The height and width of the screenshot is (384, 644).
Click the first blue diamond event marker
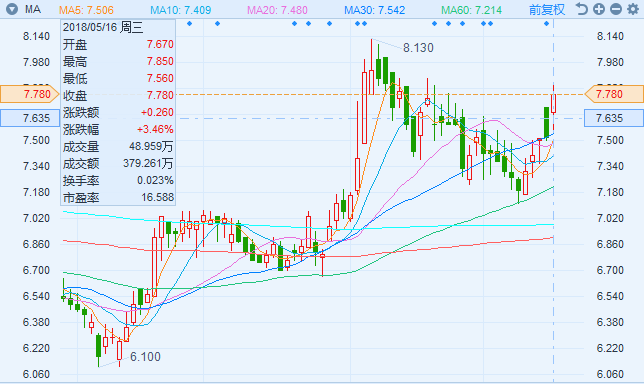tap(189, 23)
